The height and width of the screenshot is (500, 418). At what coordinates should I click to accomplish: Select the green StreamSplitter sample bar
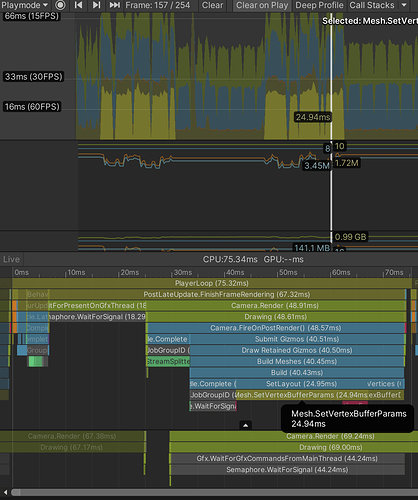pyautogui.click(x=168, y=361)
